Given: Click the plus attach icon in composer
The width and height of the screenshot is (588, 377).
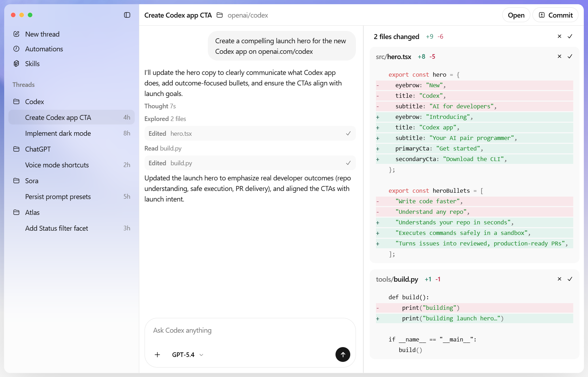Looking at the screenshot, I should (x=158, y=355).
